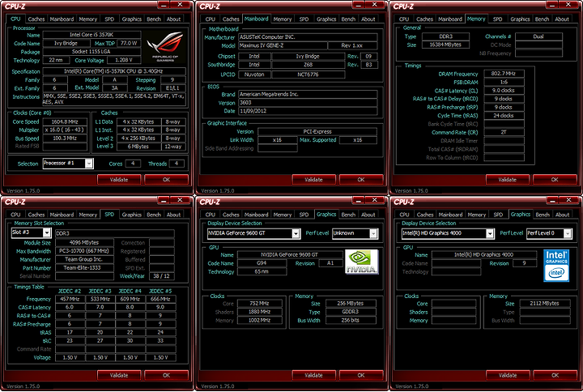Click the Level 3 cache 6 MBytes field
The image size is (583, 392).
(138, 147)
